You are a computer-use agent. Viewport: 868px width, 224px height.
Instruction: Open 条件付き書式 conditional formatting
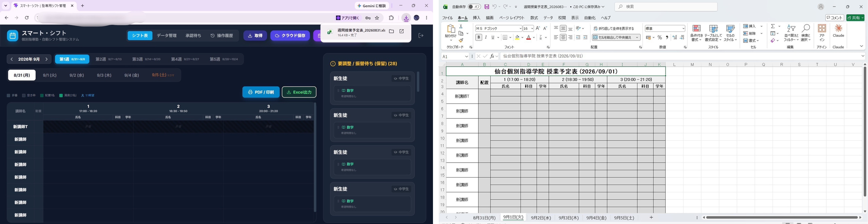coord(696,33)
